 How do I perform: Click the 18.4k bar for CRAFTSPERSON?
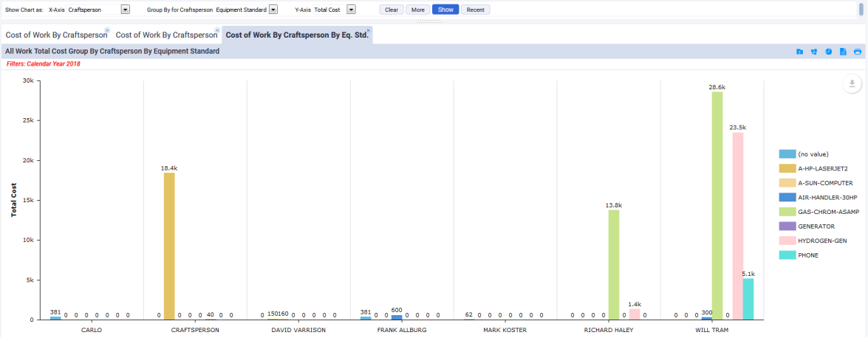(169, 246)
